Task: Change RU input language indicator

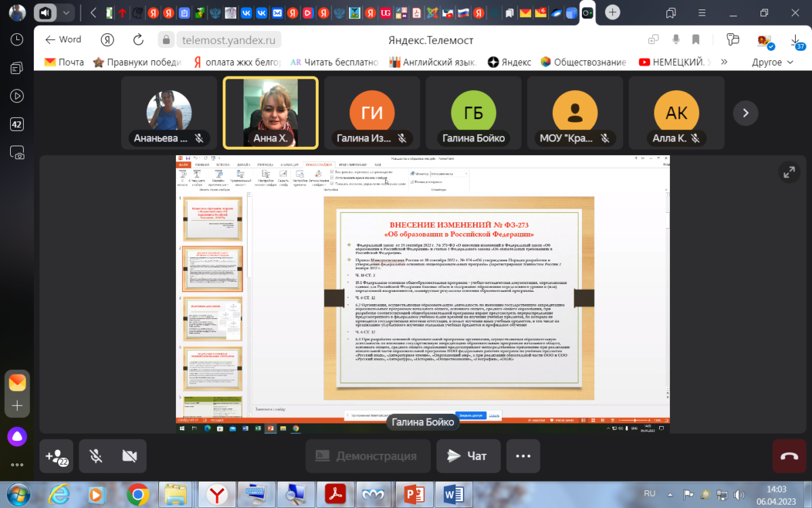Action: 650,494
